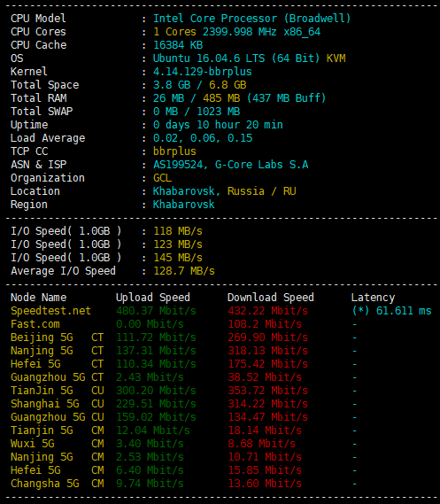Select latency value '(*) 61.611 ms'
This screenshot has height=504, width=440.
(x=392, y=311)
